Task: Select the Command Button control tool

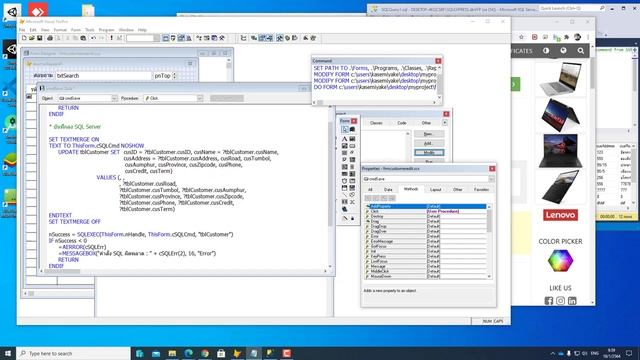Action: click(352, 146)
